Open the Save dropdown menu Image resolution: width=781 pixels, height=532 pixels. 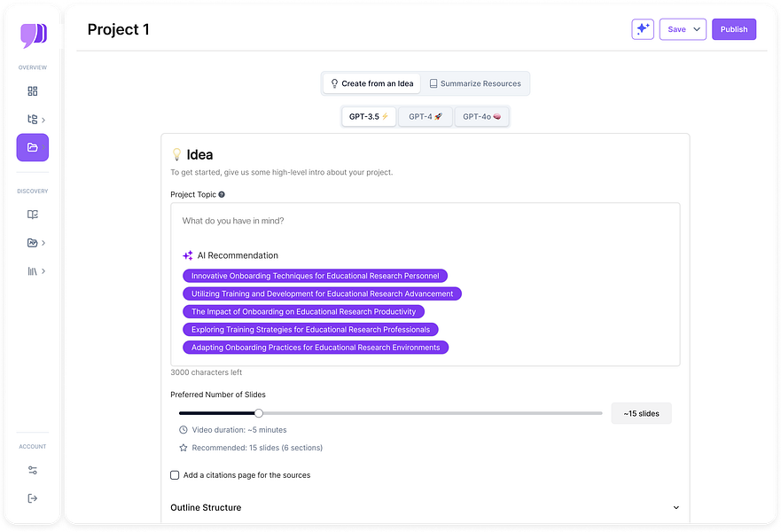[x=683, y=29]
